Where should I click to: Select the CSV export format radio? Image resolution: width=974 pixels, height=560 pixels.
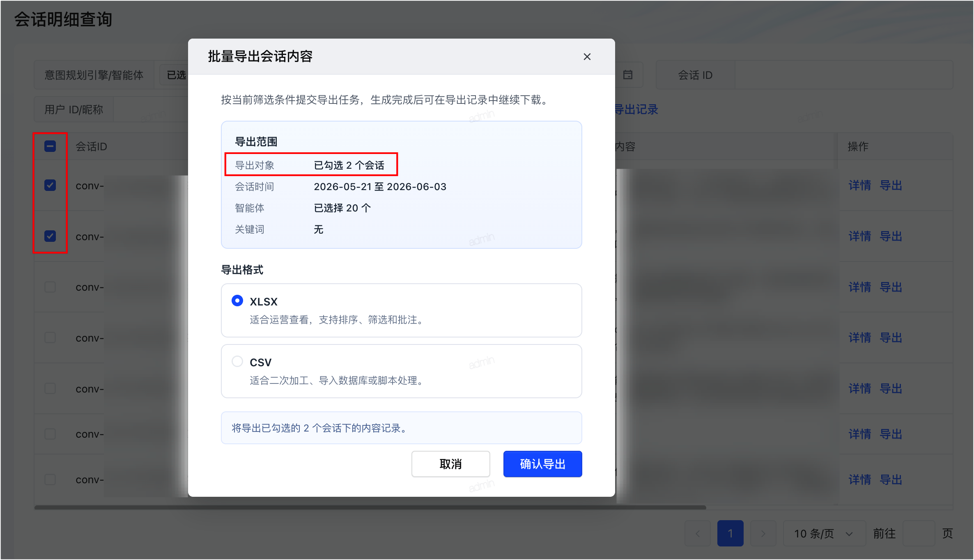pyautogui.click(x=237, y=361)
